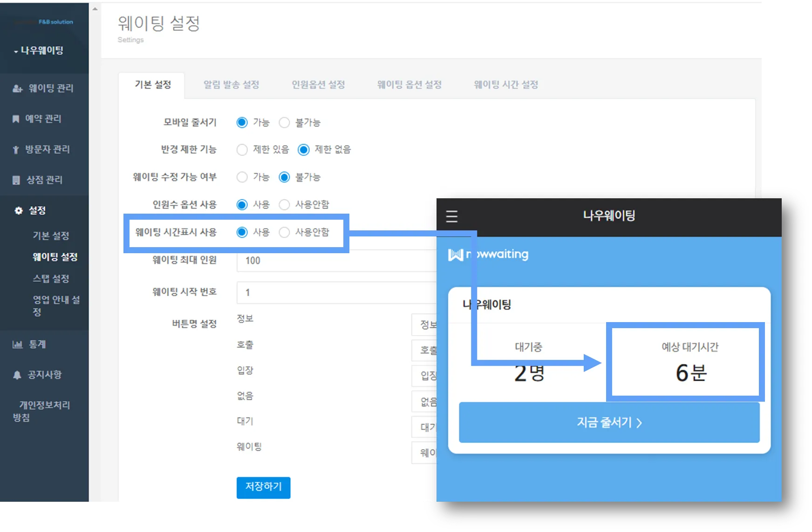Expand the 나우웨이팅 store dropdown in sidebar
This screenshot has width=812, height=532.
[39, 50]
